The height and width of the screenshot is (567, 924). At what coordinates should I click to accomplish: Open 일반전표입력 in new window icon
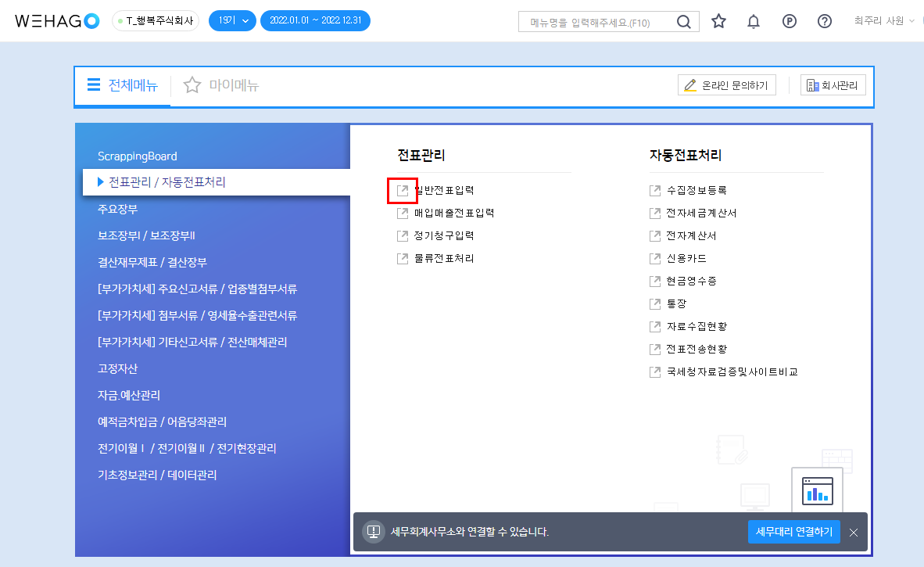pyautogui.click(x=403, y=190)
